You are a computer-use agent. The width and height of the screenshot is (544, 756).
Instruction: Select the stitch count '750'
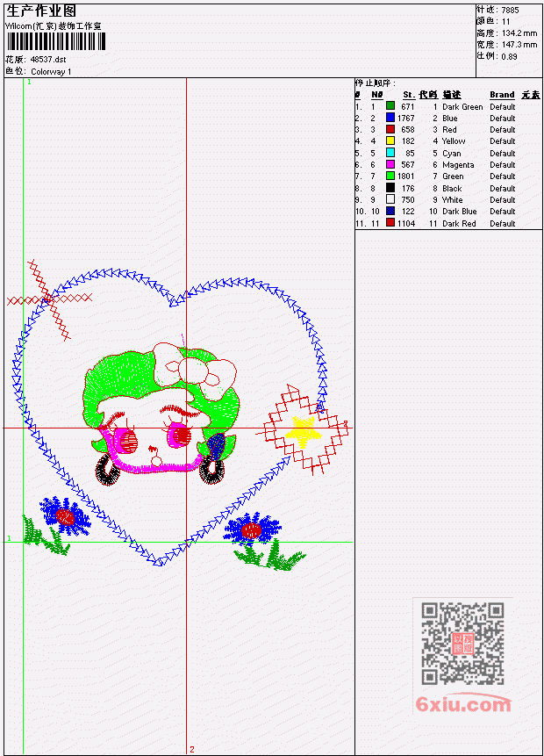pyautogui.click(x=408, y=200)
